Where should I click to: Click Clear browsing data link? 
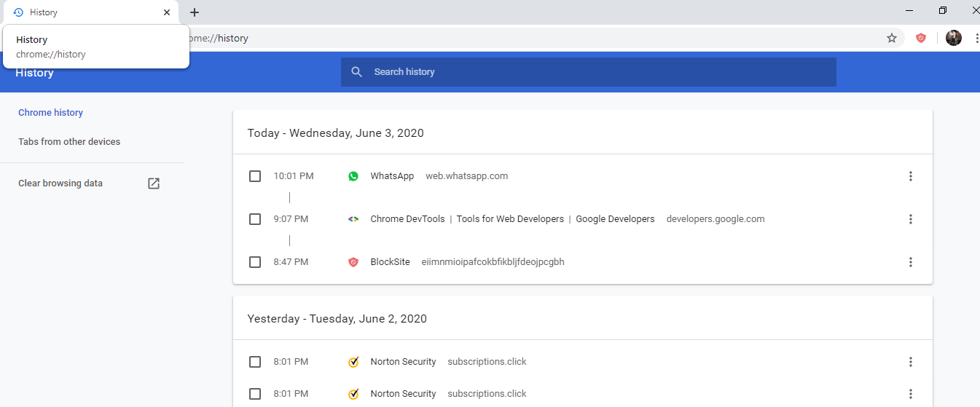point(60,183)
